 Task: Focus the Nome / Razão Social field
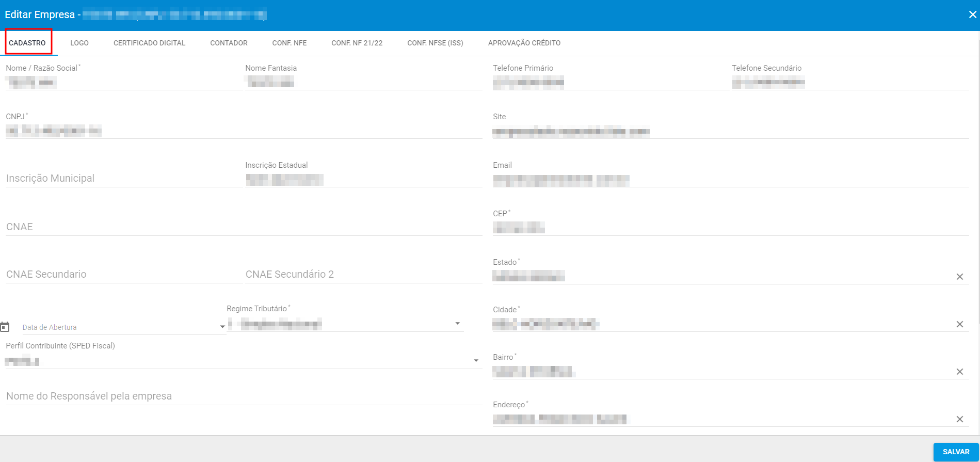(x=124, y=82)
